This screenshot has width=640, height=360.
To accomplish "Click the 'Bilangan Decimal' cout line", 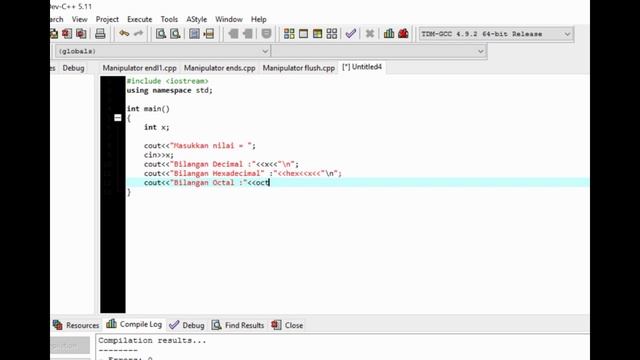I will 221,164.
